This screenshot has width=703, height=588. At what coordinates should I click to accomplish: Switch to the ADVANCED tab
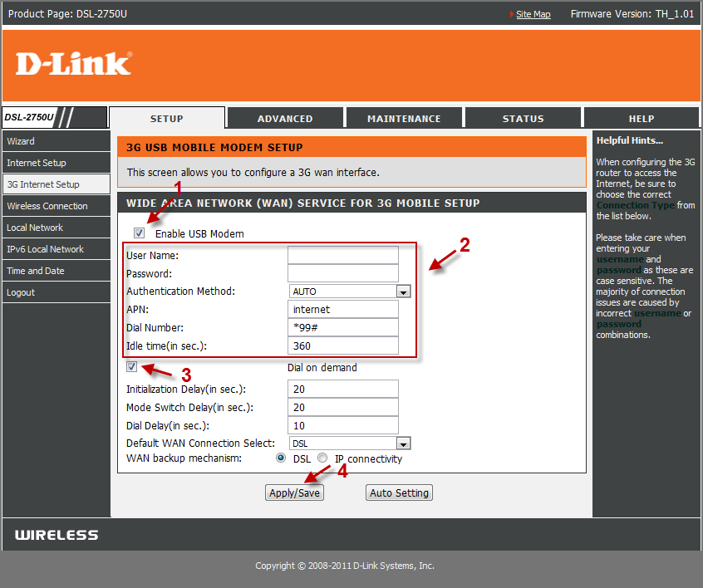285,118
